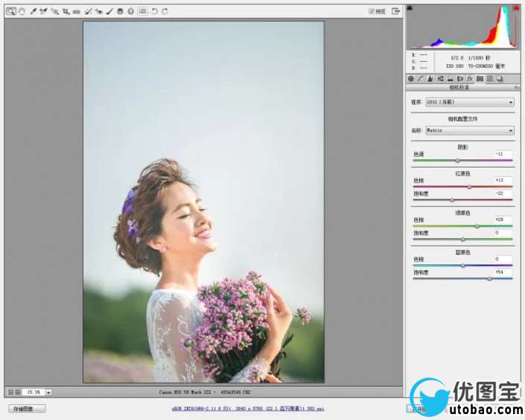Select the Hand tool
Image resolution: width=525 pixels, height=420 pixels.
(x=22, y=11)
